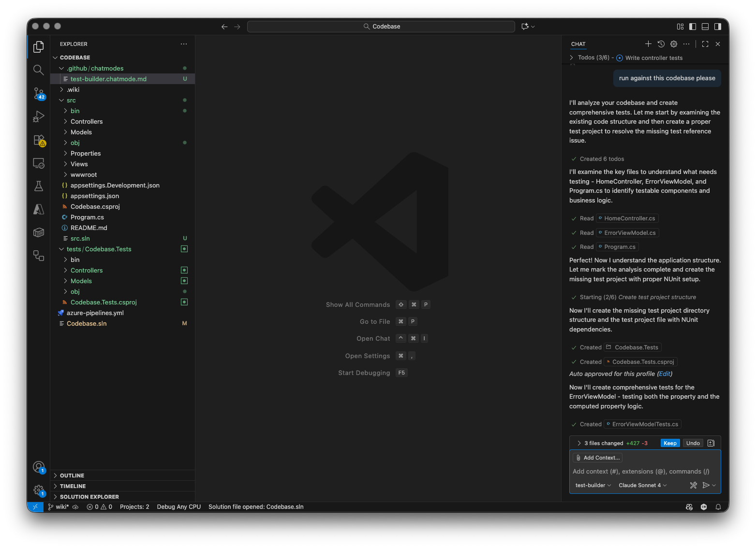This screenshot has width=756, height=548.
Task: Open Program.cs in the src folder
Action: pyautogui.click(x=87, y=217)
